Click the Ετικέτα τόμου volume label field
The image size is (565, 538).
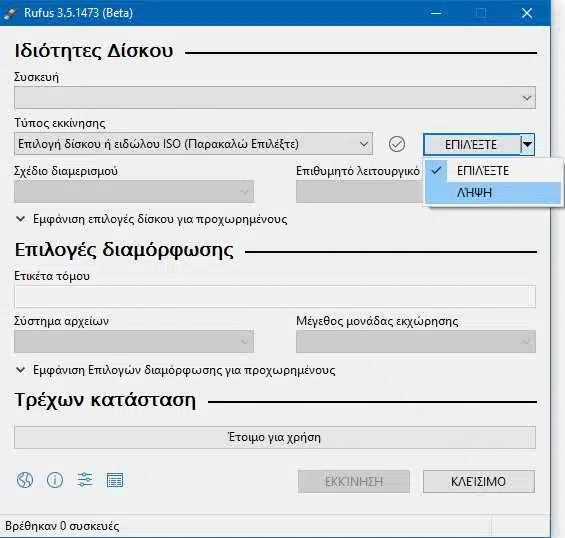(x=275, y=297)
